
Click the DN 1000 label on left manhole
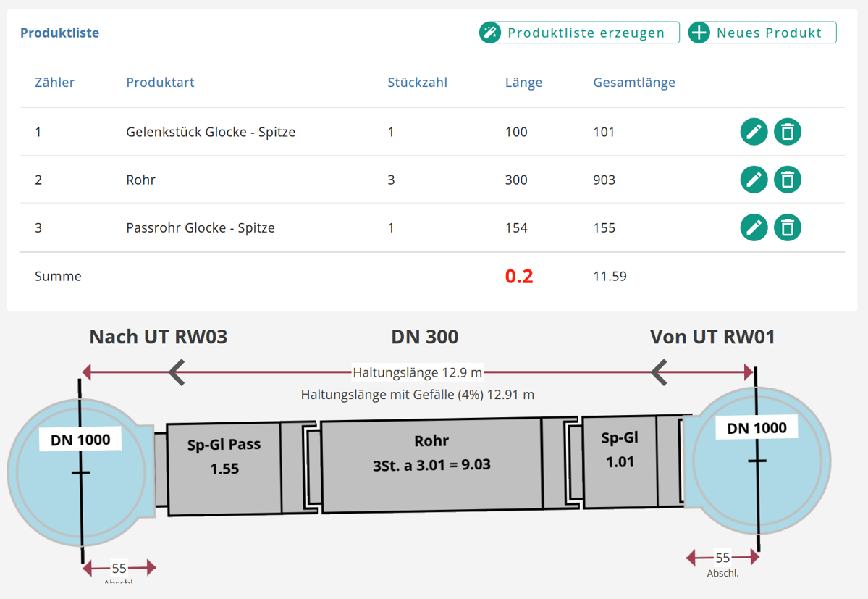[80, 440]
